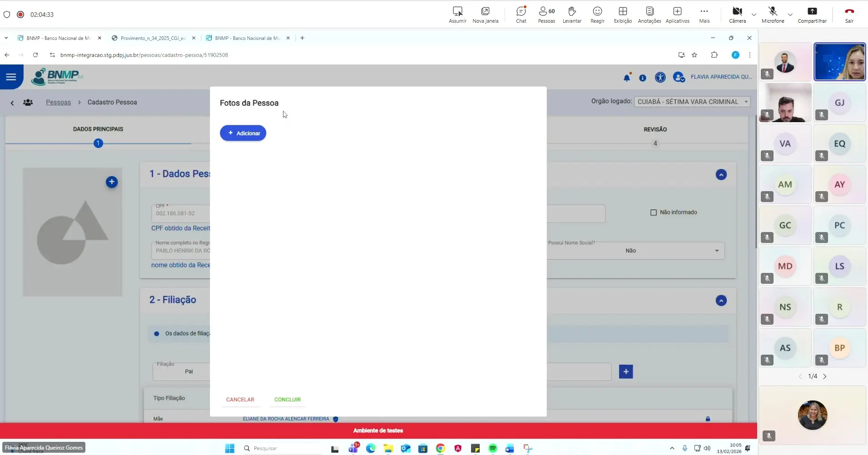Go to the REVISÃO step tab
The height and width of the screenshot is (455, 868).
pyautogui.click(x=655, y=129)
